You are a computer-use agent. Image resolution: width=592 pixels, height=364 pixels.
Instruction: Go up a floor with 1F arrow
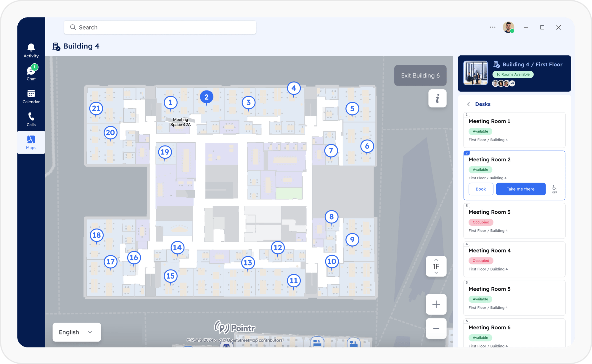click(436, 260)
